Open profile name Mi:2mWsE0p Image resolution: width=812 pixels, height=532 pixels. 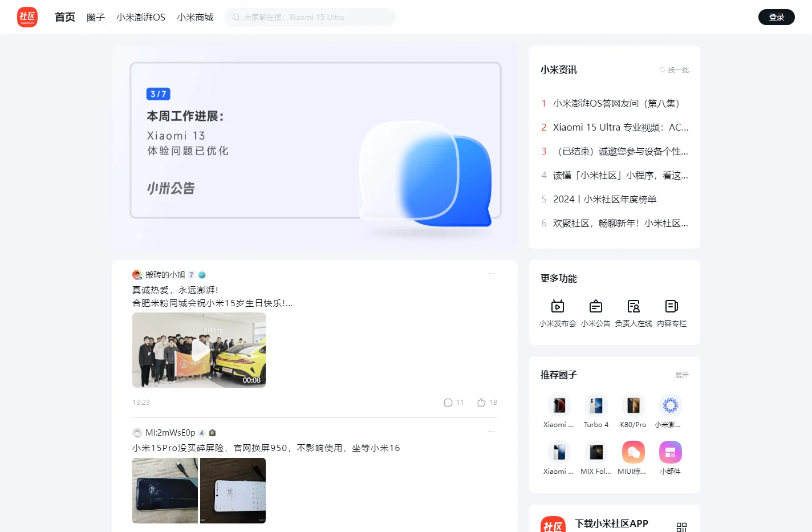coord(170,433)
